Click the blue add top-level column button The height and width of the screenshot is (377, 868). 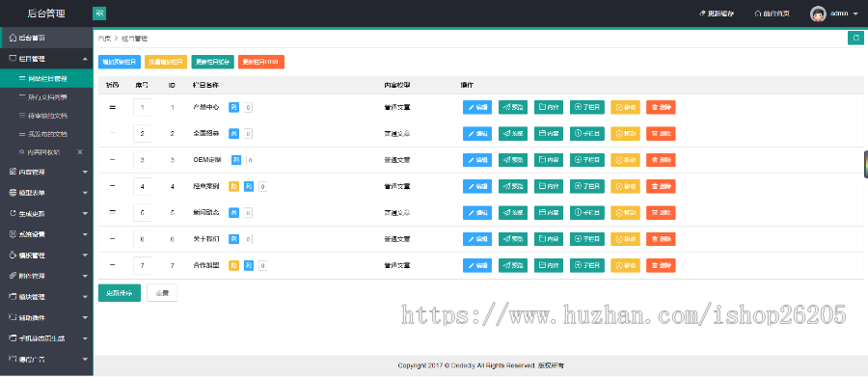tap(120, 62)
